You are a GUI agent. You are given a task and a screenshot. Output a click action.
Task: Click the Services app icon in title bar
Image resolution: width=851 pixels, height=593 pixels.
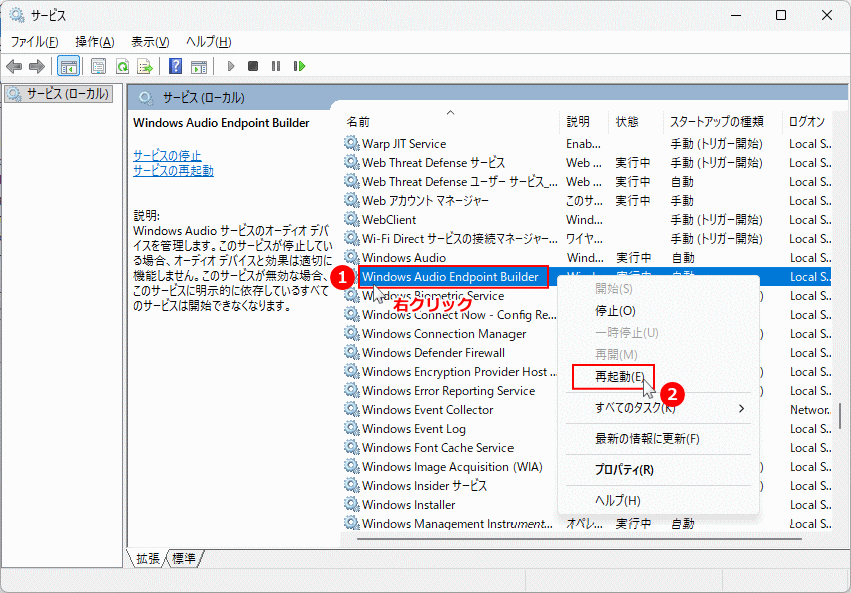17,15
